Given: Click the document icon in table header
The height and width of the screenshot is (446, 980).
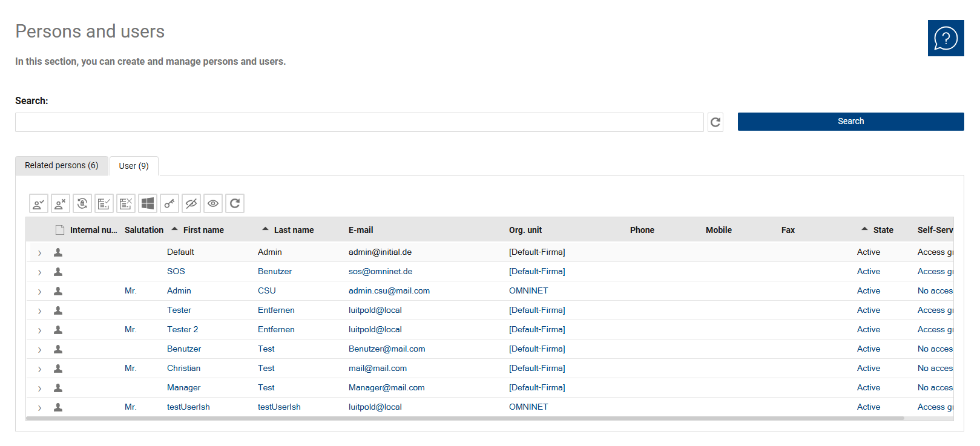Looking at the screenshot, I should (60, 230).
